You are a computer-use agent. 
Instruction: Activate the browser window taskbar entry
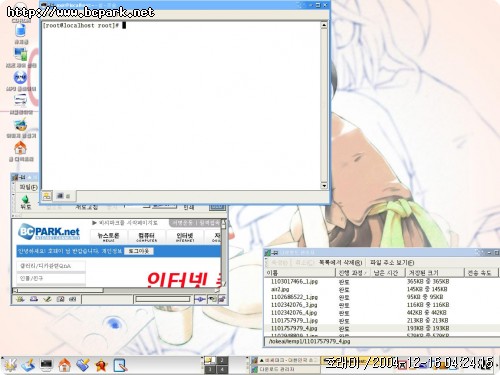[x=286, y=360]
